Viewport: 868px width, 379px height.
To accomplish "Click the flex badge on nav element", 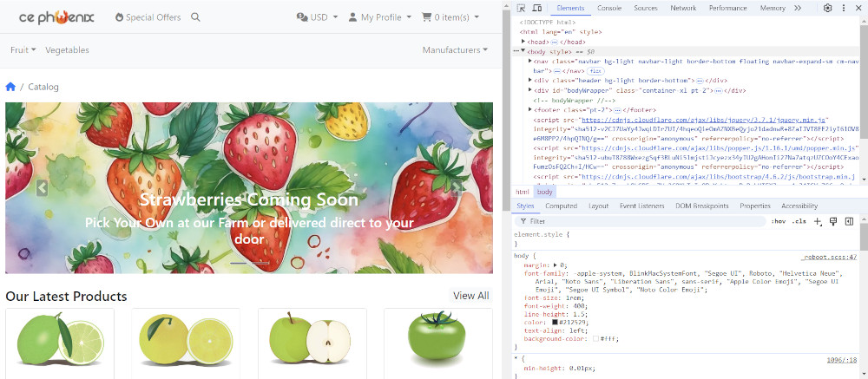I will coord(595,71).
